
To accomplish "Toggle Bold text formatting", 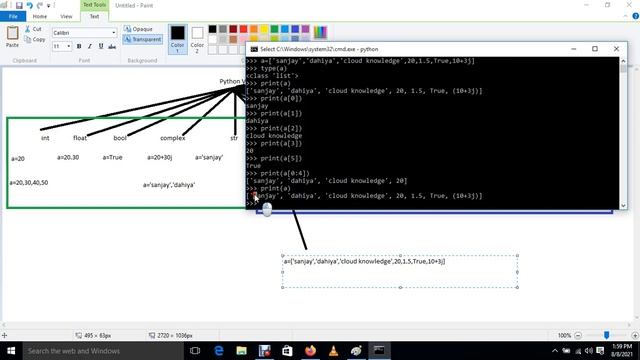I will [x=79, y=47].
